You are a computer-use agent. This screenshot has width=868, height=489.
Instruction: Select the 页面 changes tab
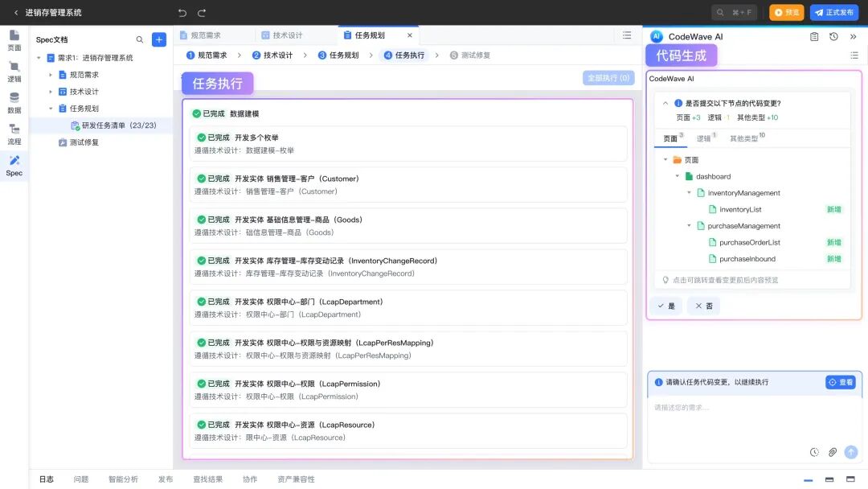tap(670, 138)
